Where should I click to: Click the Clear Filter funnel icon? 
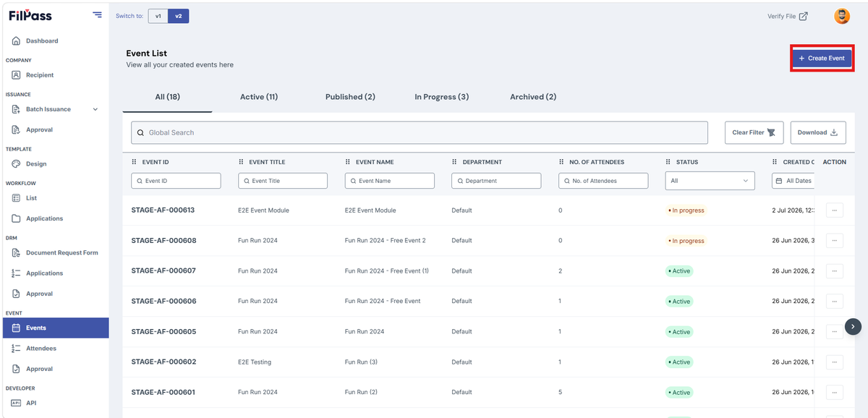tap(771, 132)
